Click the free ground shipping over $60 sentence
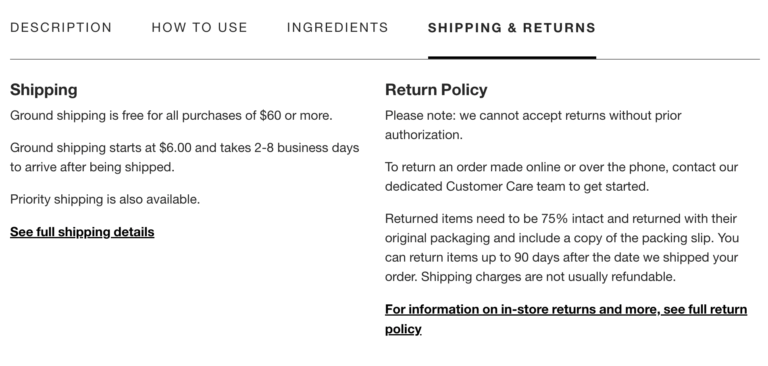 (x=171, y=116)
